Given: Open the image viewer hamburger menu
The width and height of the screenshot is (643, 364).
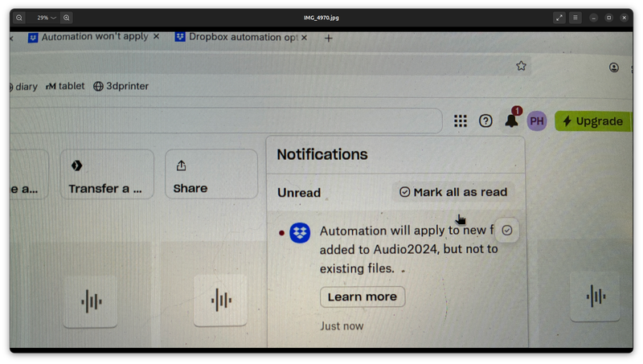Looking at the screenshot, I should (575, 18).
